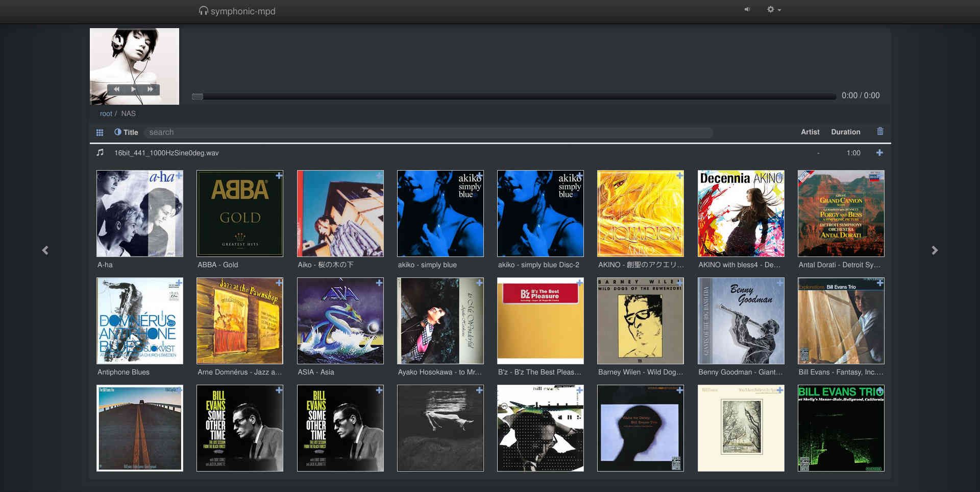The image size is (980, 492).
Task: Skip to the previous track
Action: [x=116, y=89]
